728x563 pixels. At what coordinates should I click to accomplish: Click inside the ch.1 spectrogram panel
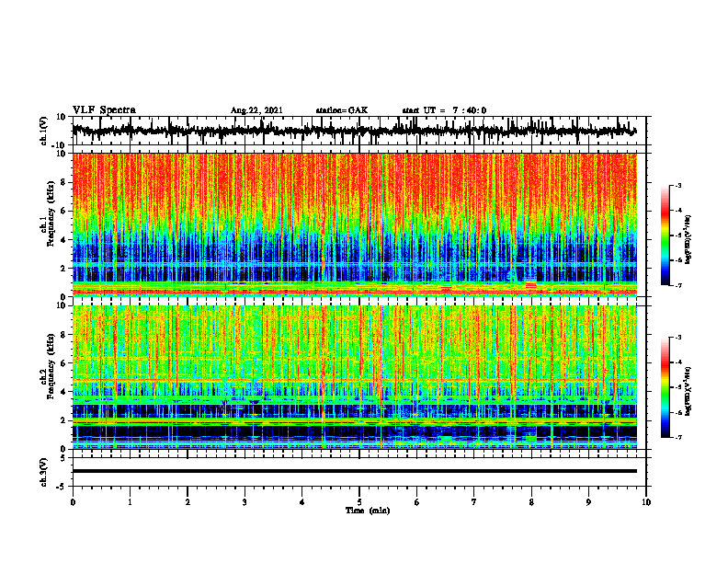(354, 224)
